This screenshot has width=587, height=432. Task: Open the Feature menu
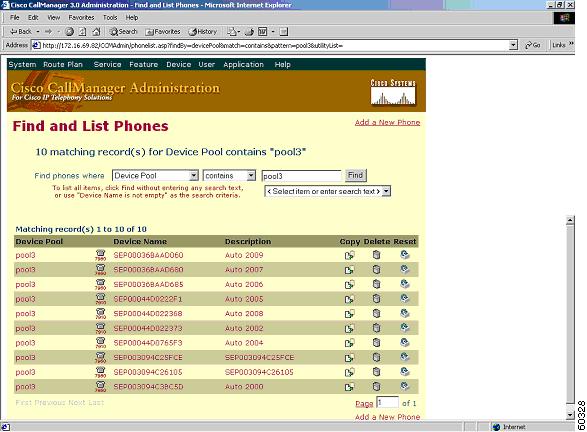pyautogui.click(x=143, y=64)
